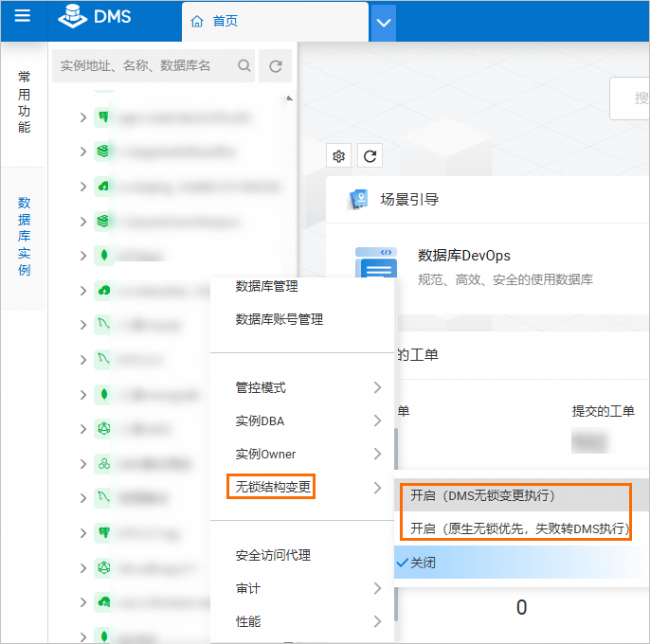
Task: Click the homepage search box at right
Action: point(630,98)
